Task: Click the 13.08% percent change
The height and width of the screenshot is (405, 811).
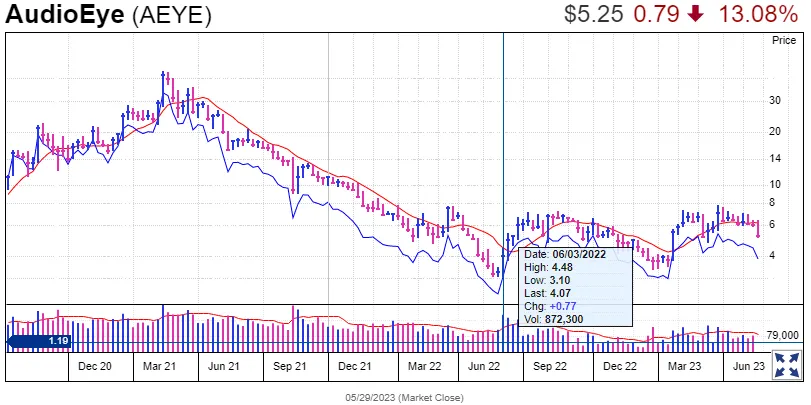Action: tap(758, 14)
